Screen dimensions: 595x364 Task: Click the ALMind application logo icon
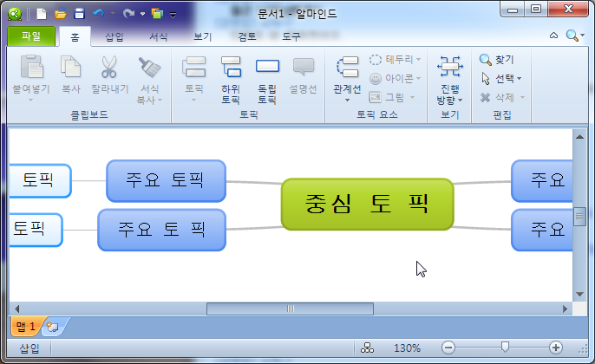pyautogui.click(x=15, y=14)
